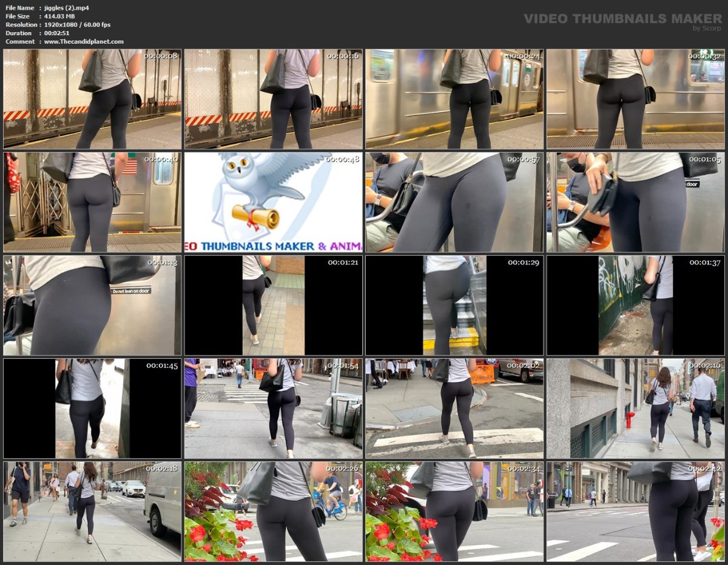728x565 pixels.
Task: Choose the graffiti wall frame at 00:01:37
Action: (x=636, y=306)
